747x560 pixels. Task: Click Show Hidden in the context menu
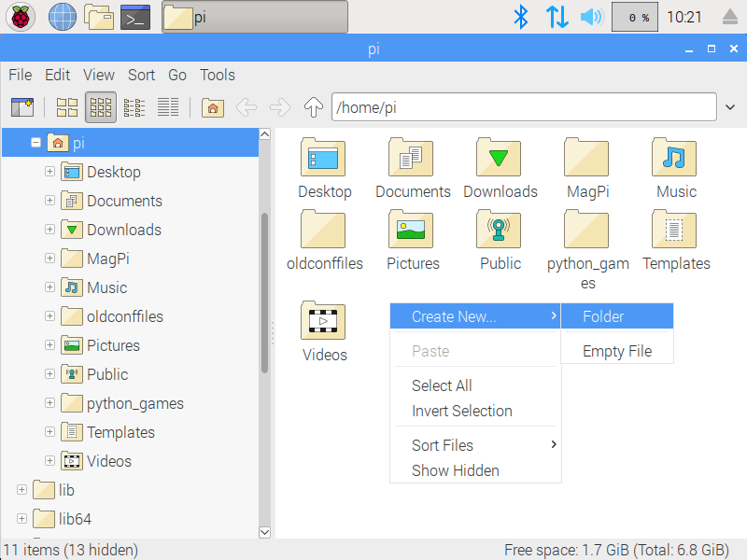point(456,470)
